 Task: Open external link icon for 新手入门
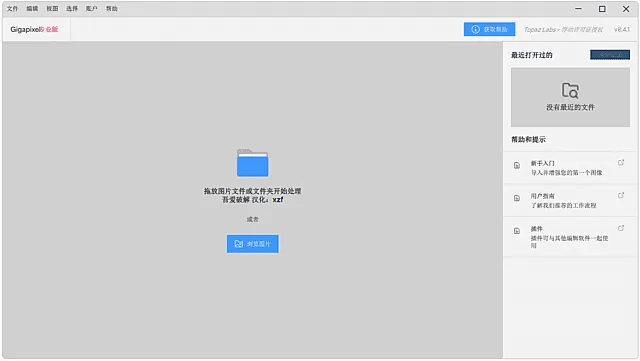pos(621,163)
